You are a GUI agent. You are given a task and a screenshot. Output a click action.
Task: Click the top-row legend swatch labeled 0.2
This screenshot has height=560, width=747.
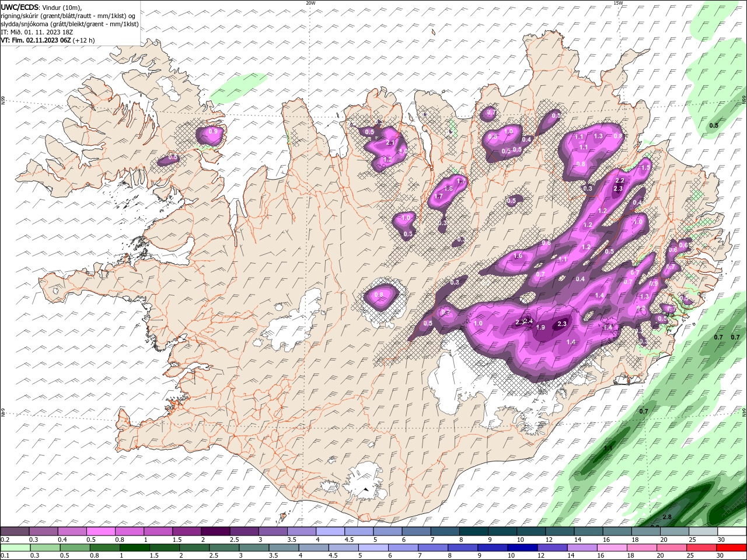click(x=15, y=531)
